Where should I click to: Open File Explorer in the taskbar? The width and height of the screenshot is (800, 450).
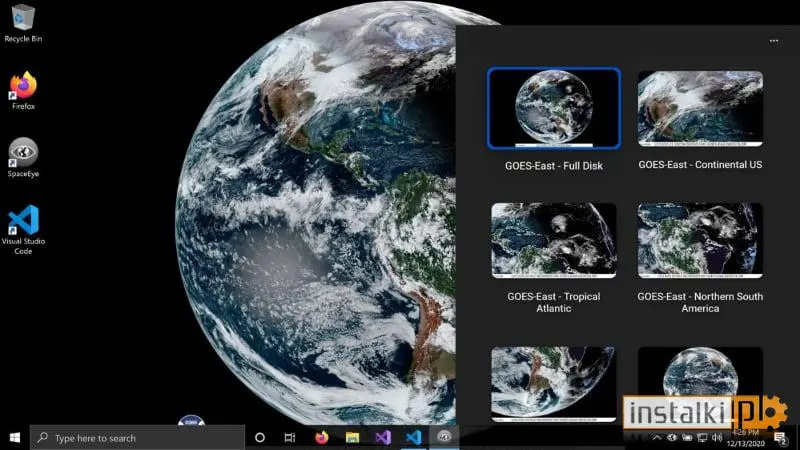353,437
